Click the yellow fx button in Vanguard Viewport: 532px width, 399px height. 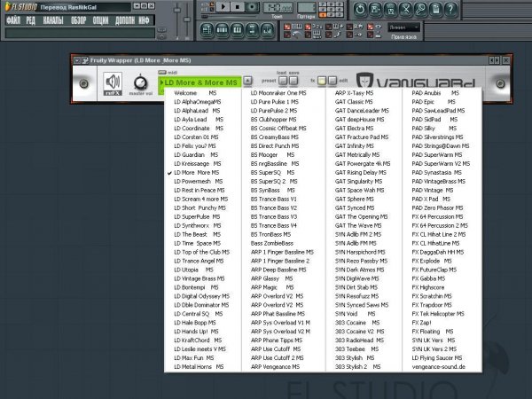point(322,81)
